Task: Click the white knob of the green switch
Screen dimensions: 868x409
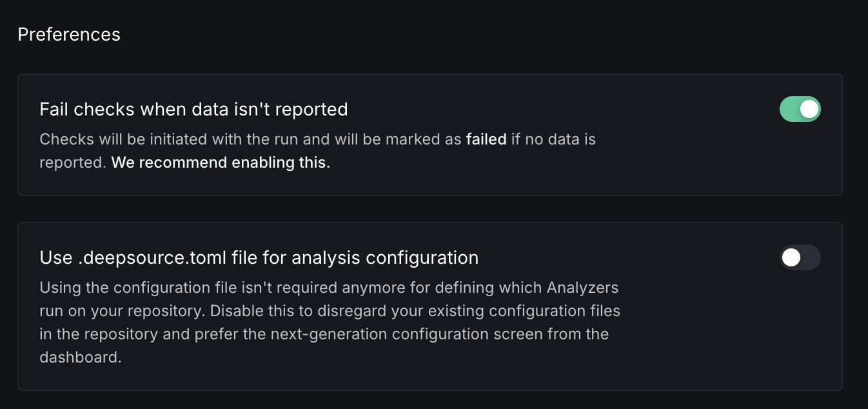Action: click(809, 109)
